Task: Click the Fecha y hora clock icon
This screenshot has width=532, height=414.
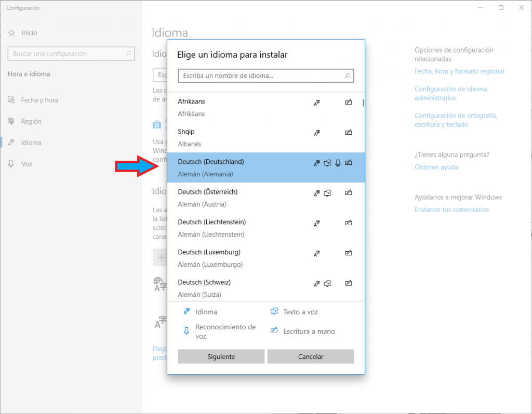Action: (11, 100)
